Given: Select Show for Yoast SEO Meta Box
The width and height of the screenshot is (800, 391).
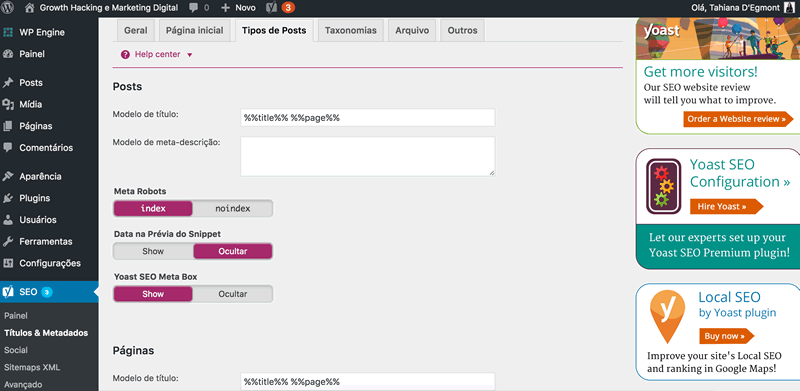Looking at the screenshot, I should tap(153, 294).
